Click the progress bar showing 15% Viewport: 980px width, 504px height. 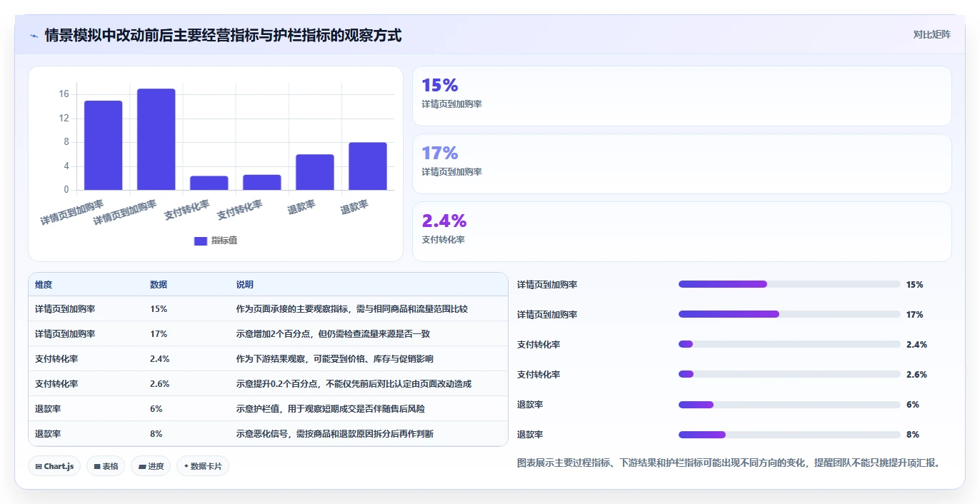point(789,284)
